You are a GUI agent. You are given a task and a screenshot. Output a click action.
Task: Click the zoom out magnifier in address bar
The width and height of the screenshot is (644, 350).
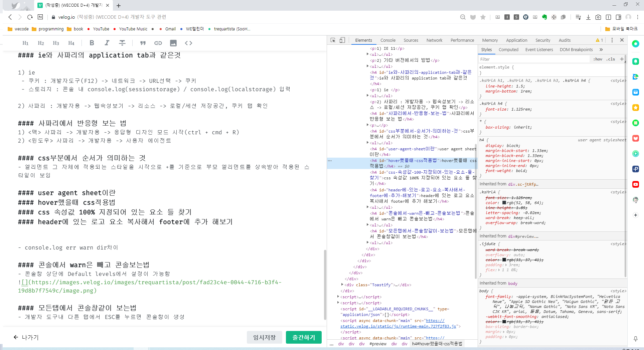463,17
